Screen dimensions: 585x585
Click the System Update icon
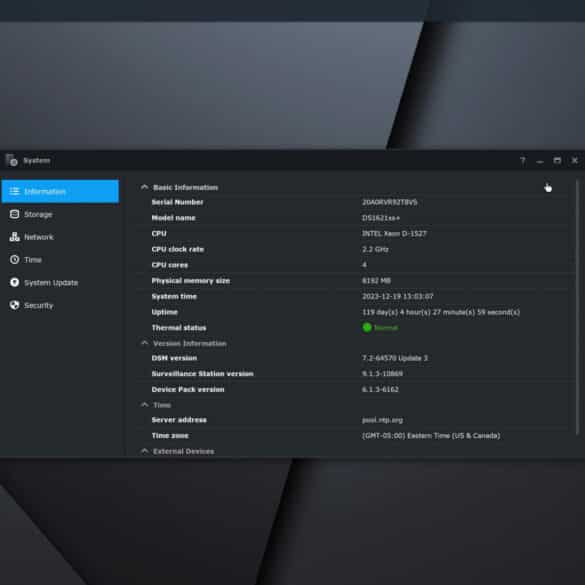[15, 282]
